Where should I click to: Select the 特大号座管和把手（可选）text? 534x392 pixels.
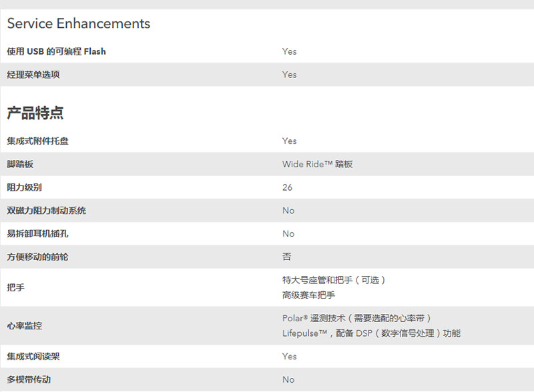pyautogui.click(x=334, y=280)
